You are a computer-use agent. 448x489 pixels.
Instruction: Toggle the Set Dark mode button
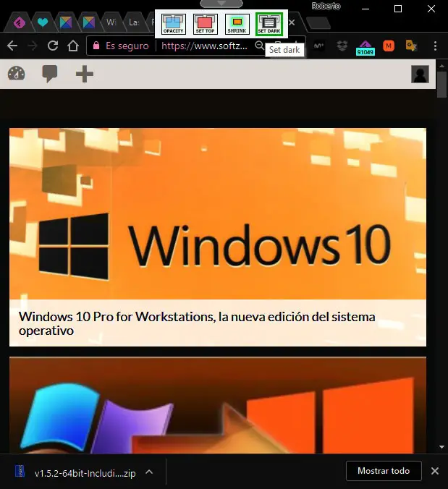pyautogui.click(x=269, y=24)
